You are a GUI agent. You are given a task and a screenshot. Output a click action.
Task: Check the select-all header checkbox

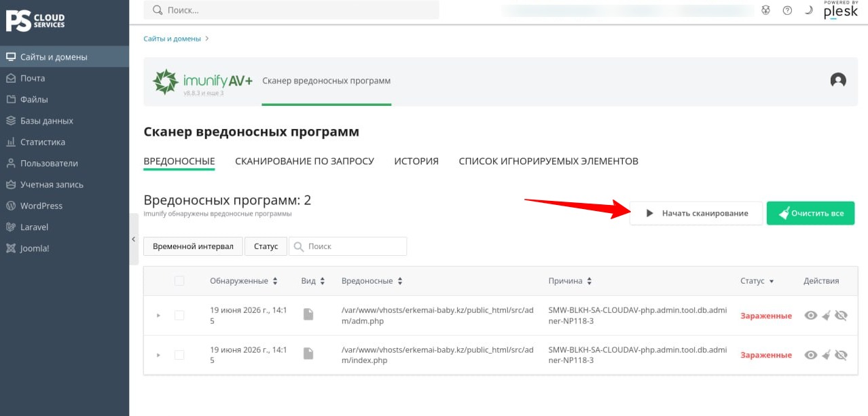coord(179,281)
